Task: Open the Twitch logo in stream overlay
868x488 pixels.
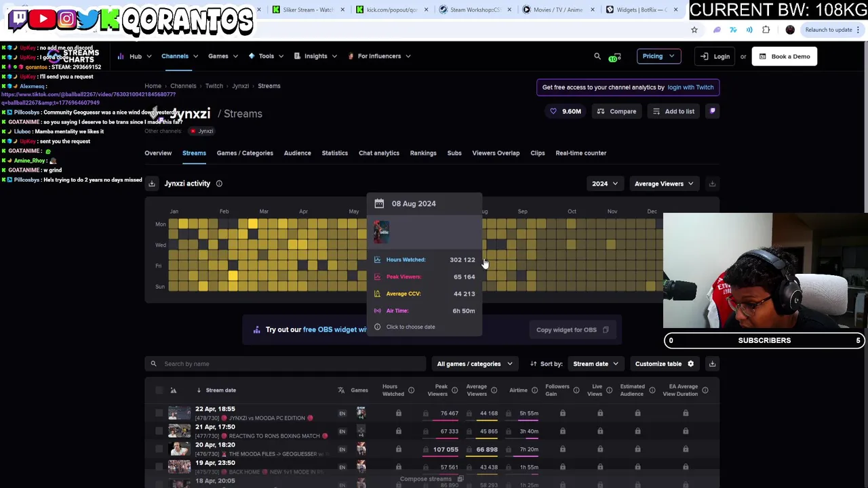Action: 18,19
